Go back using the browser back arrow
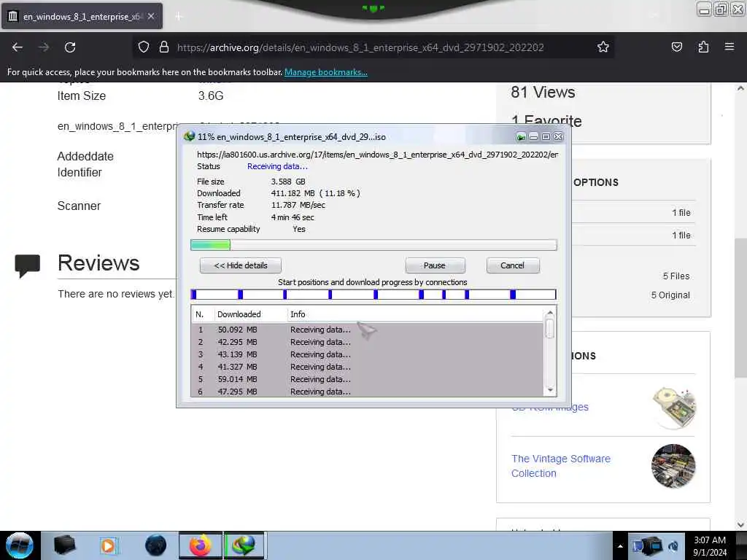747x560 pixels. click(x=18, y=47)
